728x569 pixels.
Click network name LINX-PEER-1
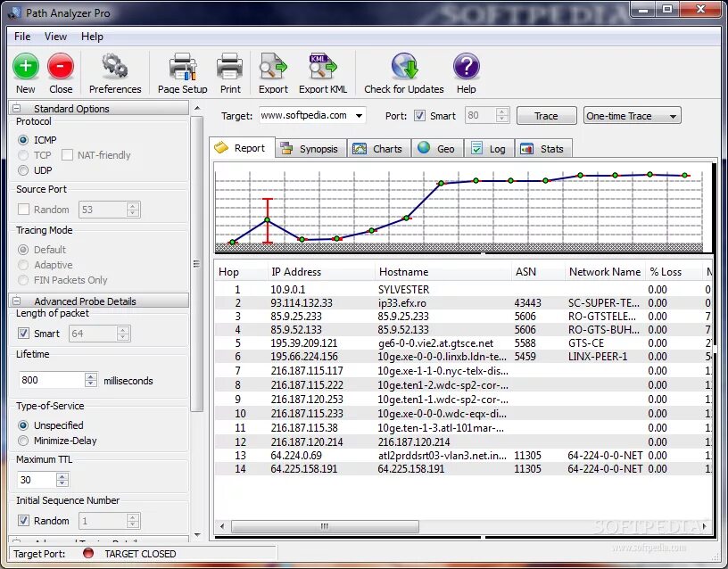point(598,357)
